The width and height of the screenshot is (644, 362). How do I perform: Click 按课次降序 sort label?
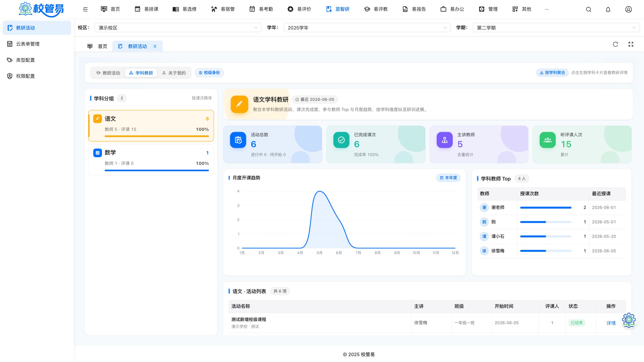[202, 98]
